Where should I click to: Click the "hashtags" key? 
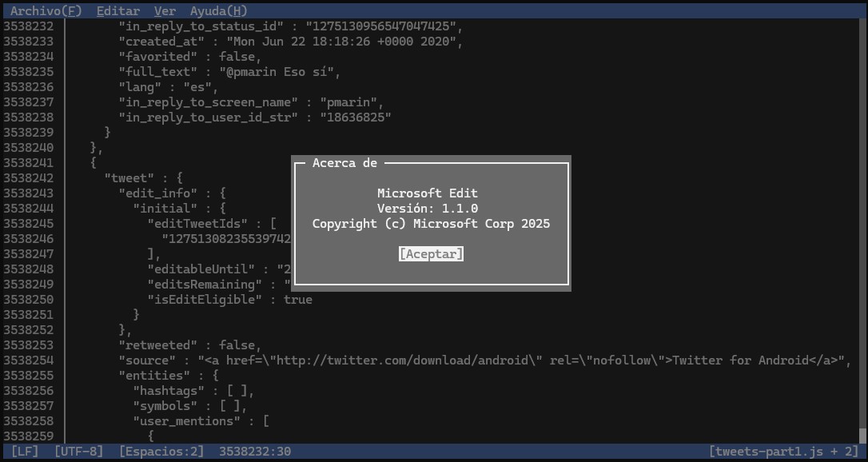pos(169,391)
